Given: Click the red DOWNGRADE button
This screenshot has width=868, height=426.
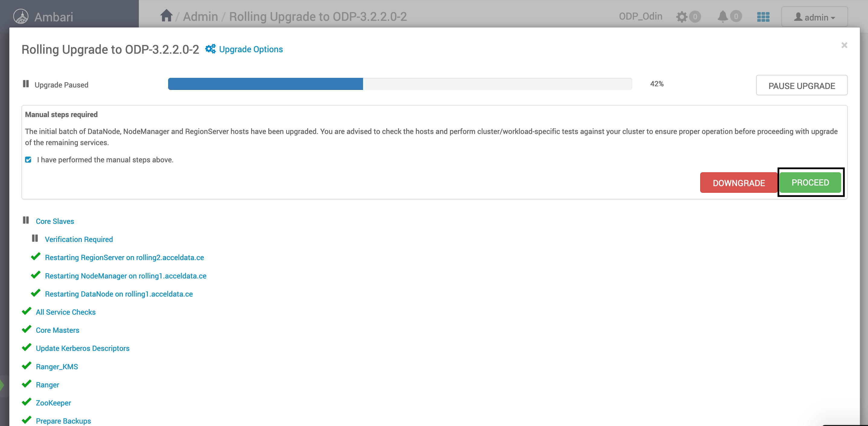Looking at the screenshot, I should click(x=739, y=183).
